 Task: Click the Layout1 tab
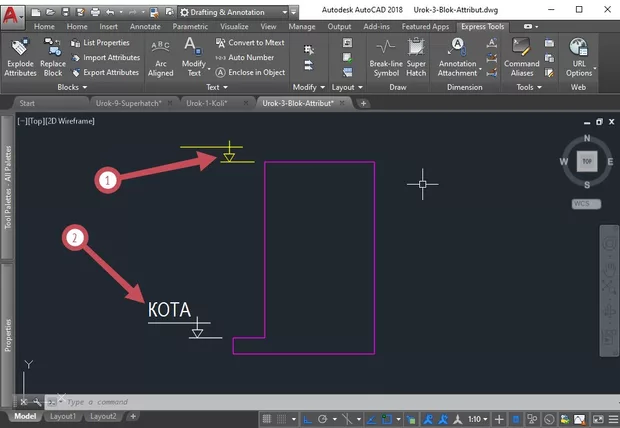(63, 416)
